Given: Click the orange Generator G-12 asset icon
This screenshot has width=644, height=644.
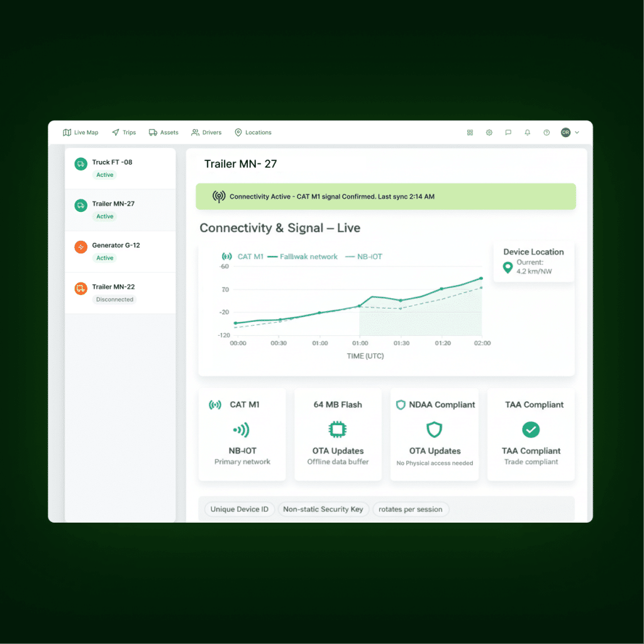Looking at the screenshot, I should point(81,247).
